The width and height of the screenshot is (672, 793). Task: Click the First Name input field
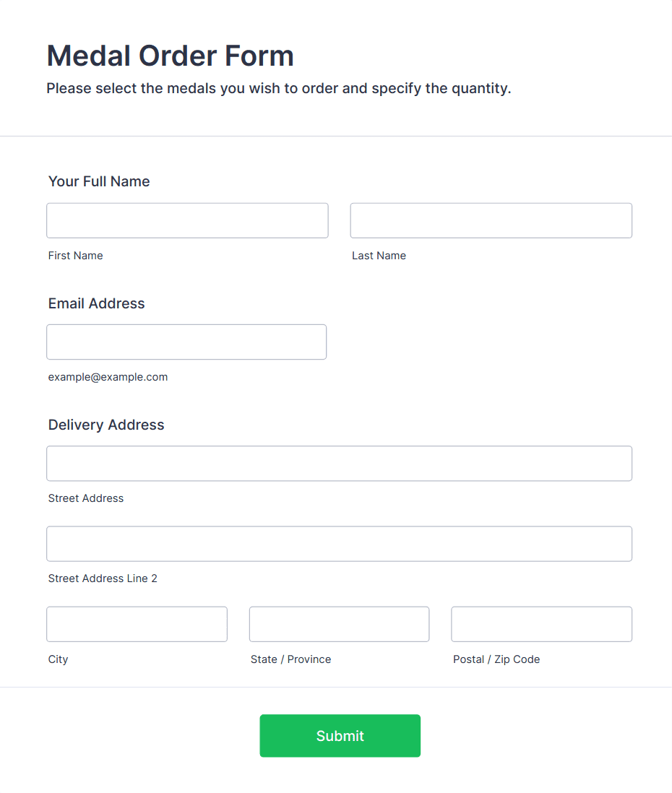[x=187, y=220]
